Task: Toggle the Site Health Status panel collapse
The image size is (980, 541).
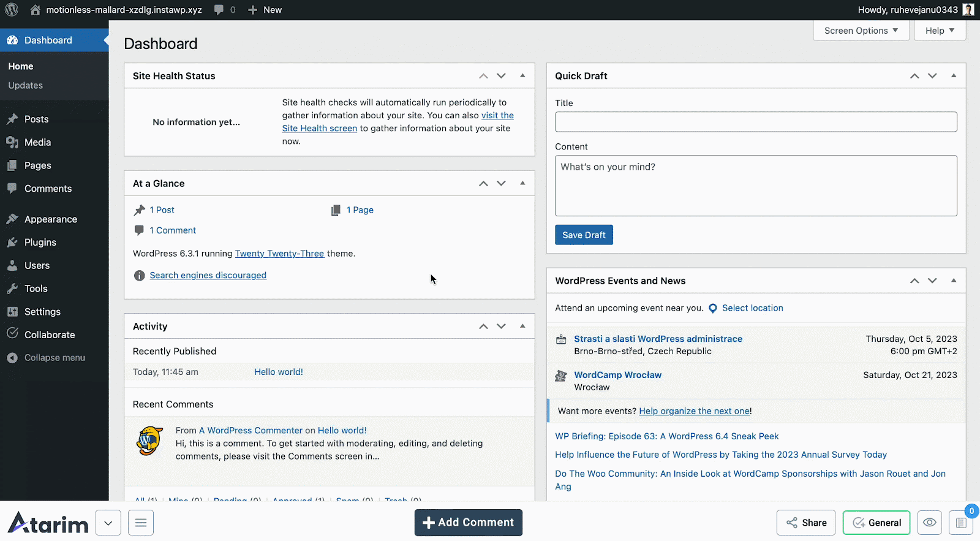Action: [x=522, y=76]
